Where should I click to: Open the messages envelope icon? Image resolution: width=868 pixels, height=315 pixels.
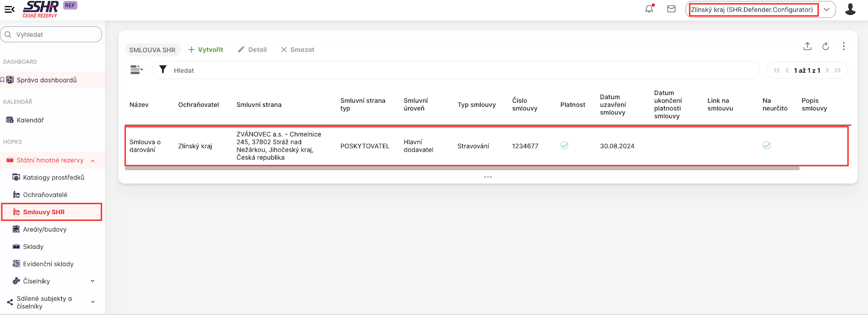click(671, 9)
